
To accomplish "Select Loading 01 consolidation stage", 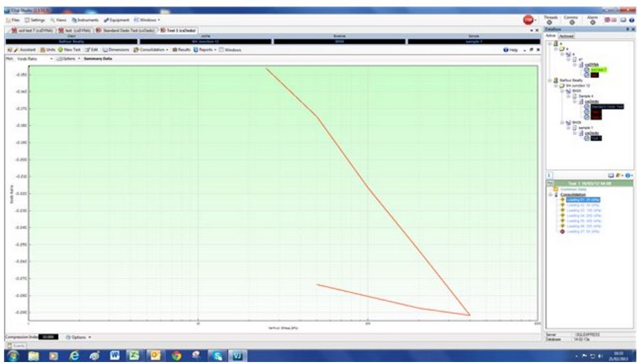I will coord(582,199).
